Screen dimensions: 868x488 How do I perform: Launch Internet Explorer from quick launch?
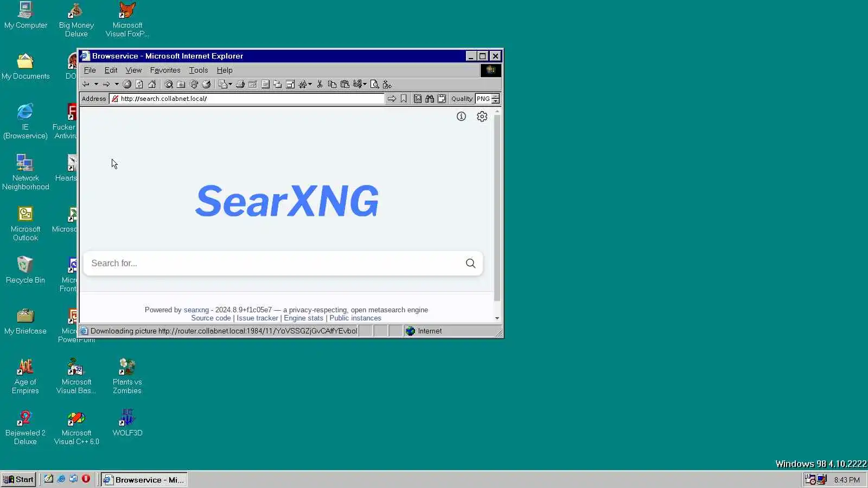point(61,479)
